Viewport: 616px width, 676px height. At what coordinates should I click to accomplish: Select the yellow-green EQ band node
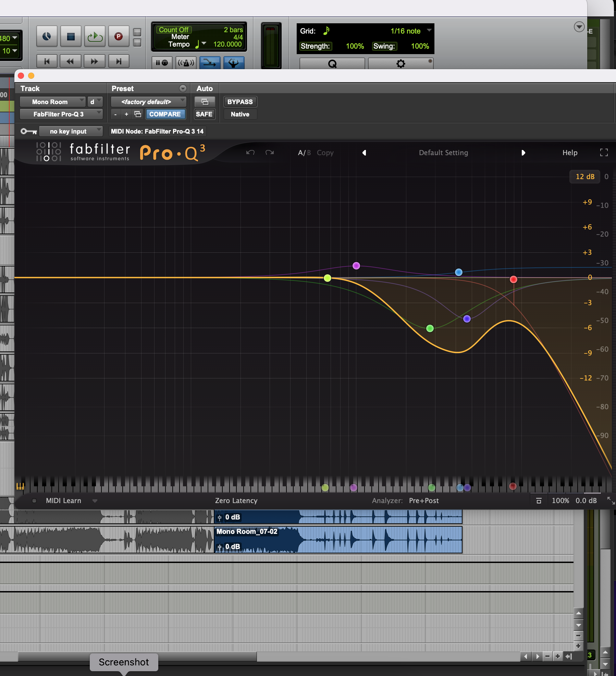point(328,278)
